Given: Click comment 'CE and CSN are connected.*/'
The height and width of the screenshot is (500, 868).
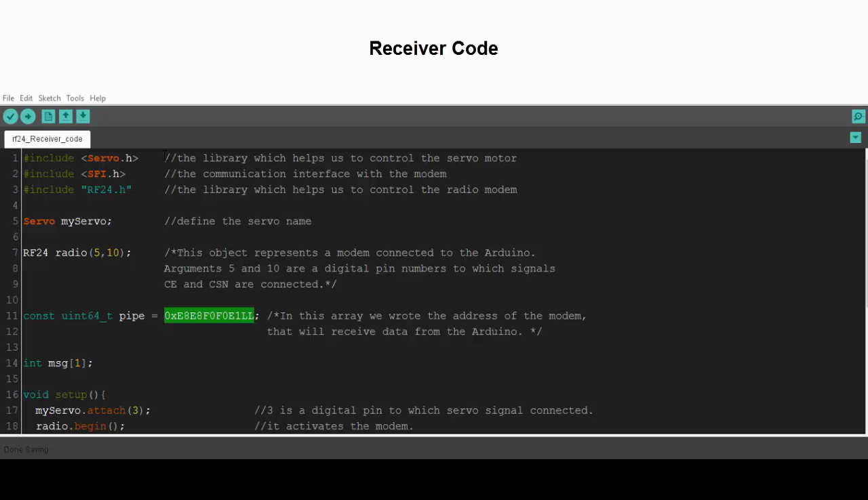Looking at the screenshot, I should pos(250,285).
